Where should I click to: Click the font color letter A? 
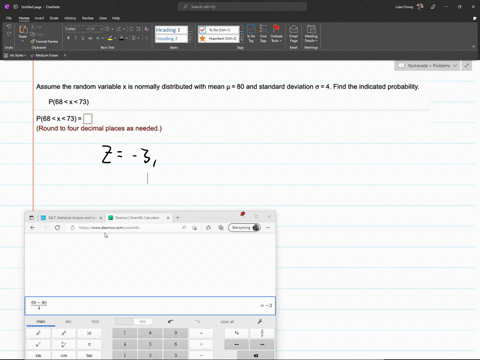[x=121, y=38]
